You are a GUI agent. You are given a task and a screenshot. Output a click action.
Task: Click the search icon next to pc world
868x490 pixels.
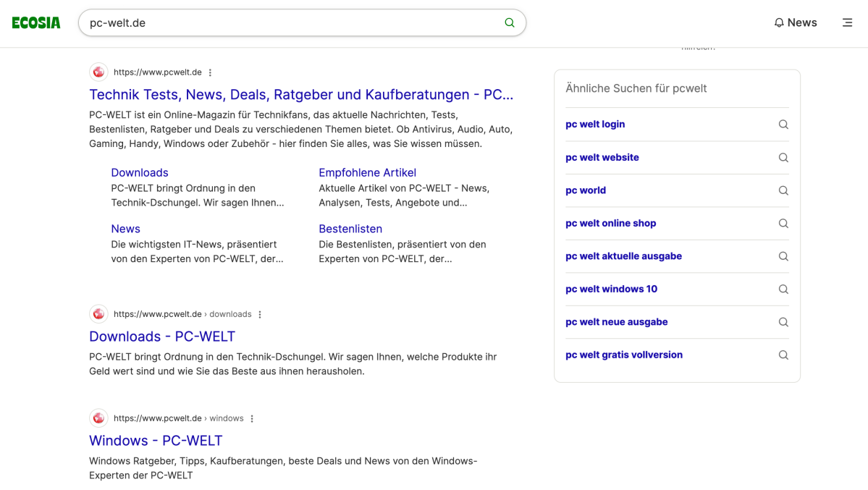(x=783, y=190)
